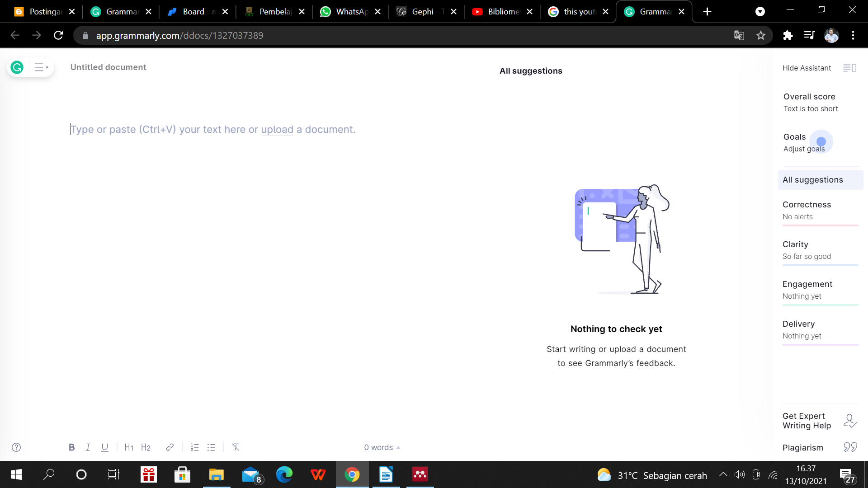Show hidden system tray icons
Screen dimensions: 868x488
point(723,474)
